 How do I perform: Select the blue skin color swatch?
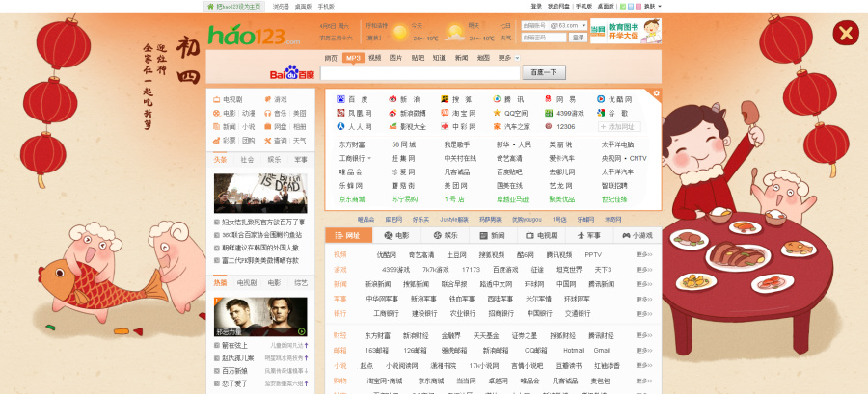[631, 7]
